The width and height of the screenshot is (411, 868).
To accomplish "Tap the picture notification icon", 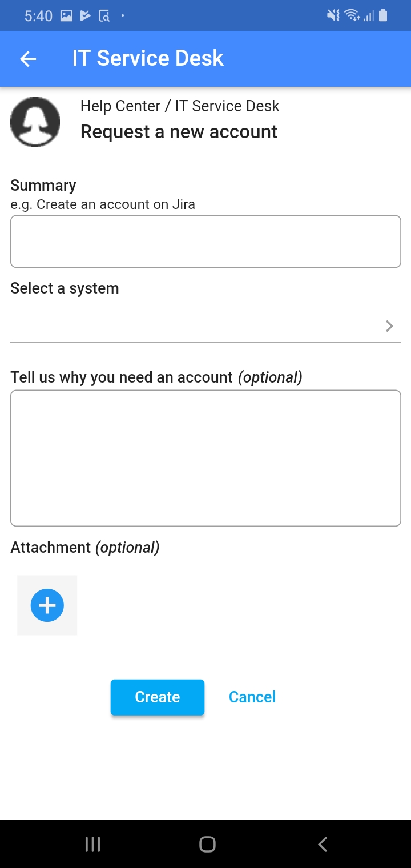I will [67, 16].
